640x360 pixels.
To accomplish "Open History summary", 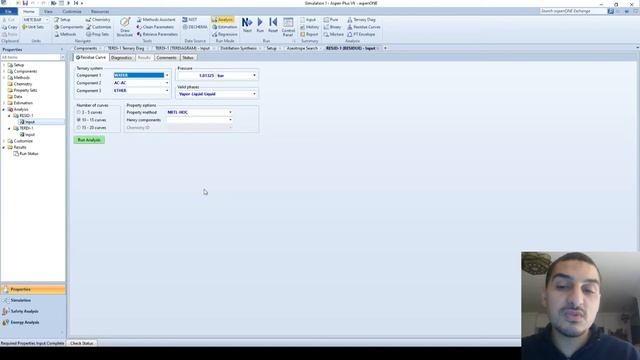I will click(309, 27).
